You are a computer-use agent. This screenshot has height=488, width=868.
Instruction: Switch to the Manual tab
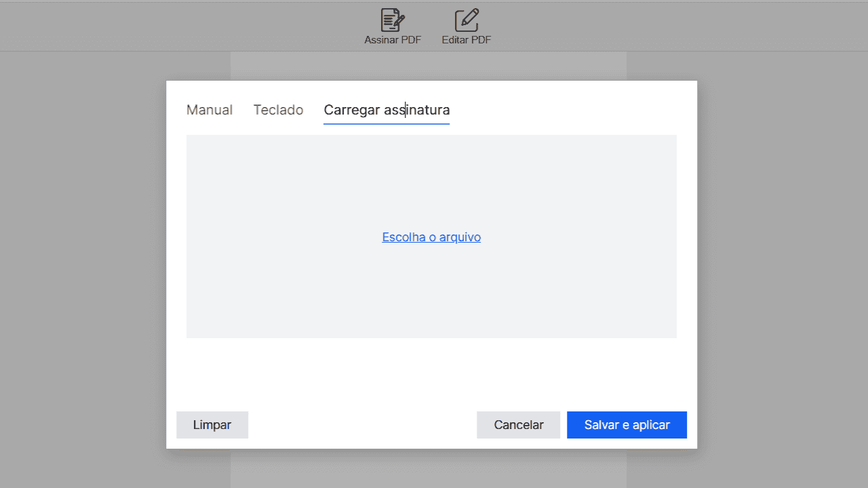click(210, 110)
